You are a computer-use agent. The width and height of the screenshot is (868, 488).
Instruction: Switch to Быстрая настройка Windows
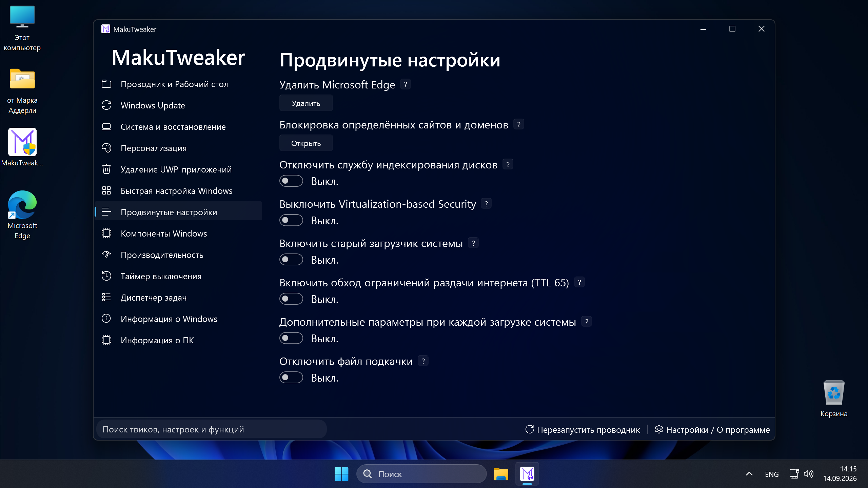[x=178, y=191]
